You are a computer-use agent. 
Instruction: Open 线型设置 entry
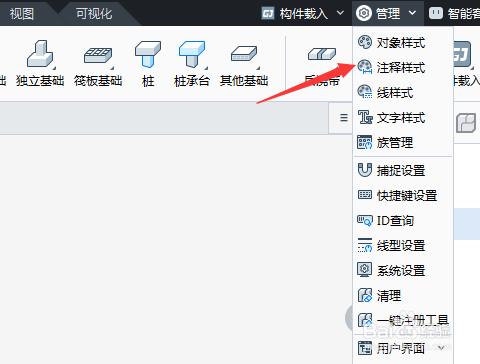tap(403, 246)
